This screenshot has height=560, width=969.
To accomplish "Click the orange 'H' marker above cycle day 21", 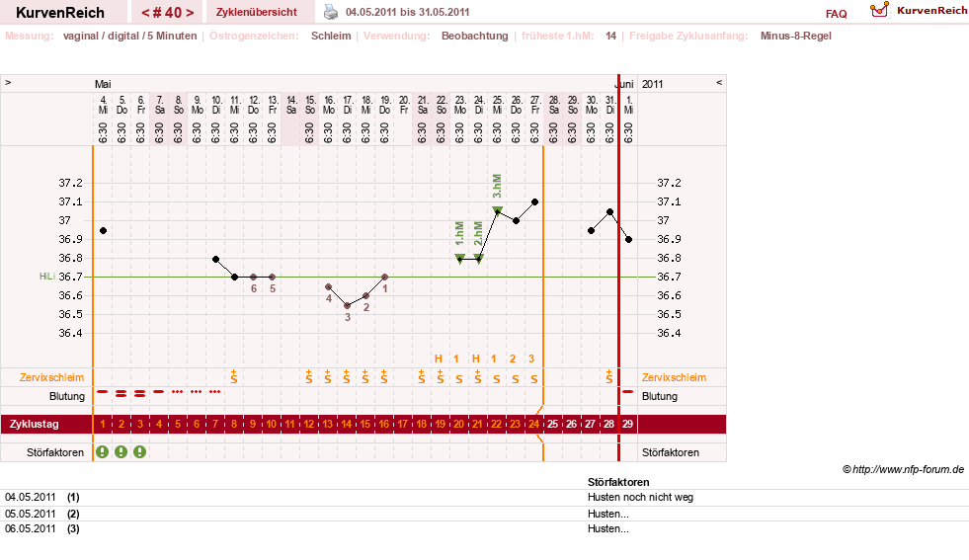I will (x=476, y=359).
